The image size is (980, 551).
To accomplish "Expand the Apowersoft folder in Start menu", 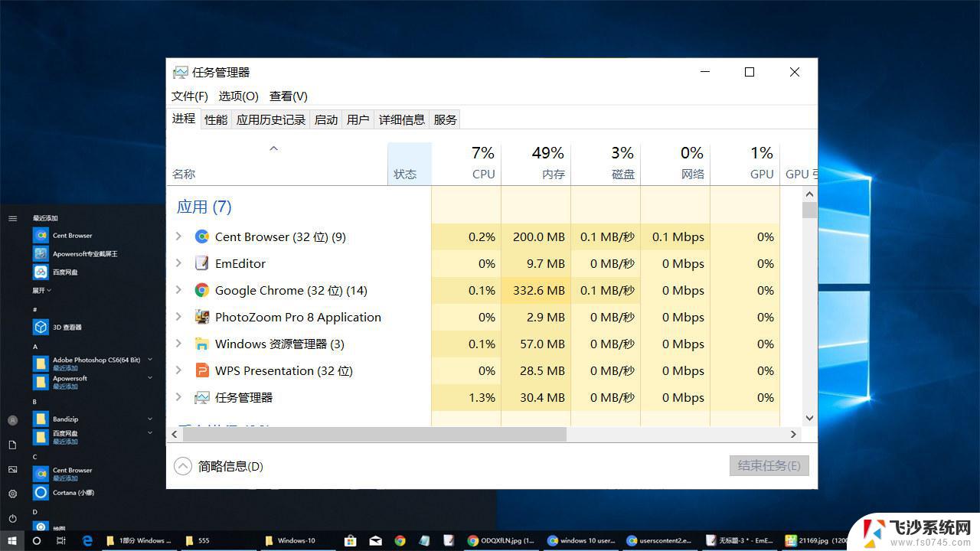I will [150, 378].
